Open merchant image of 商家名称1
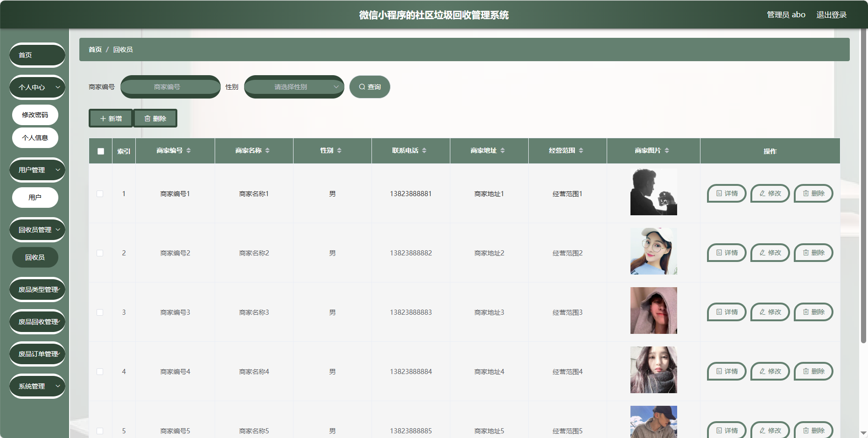Viewport: 868px width, 438px height. click(x=653, y=192)
